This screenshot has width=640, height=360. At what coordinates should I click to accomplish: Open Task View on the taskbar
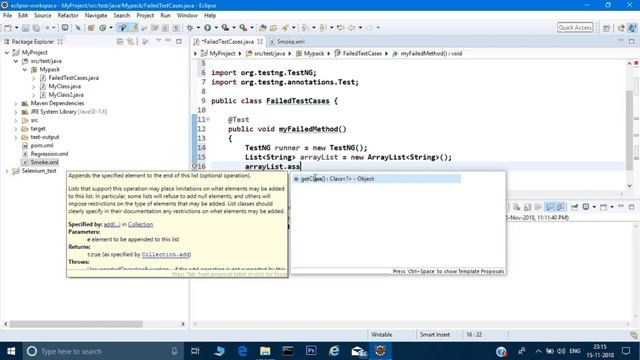tap(195, 351)
